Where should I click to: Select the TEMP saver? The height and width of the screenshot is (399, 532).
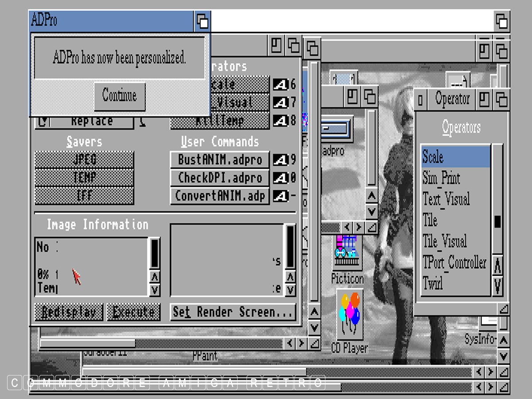coord(84,178)
